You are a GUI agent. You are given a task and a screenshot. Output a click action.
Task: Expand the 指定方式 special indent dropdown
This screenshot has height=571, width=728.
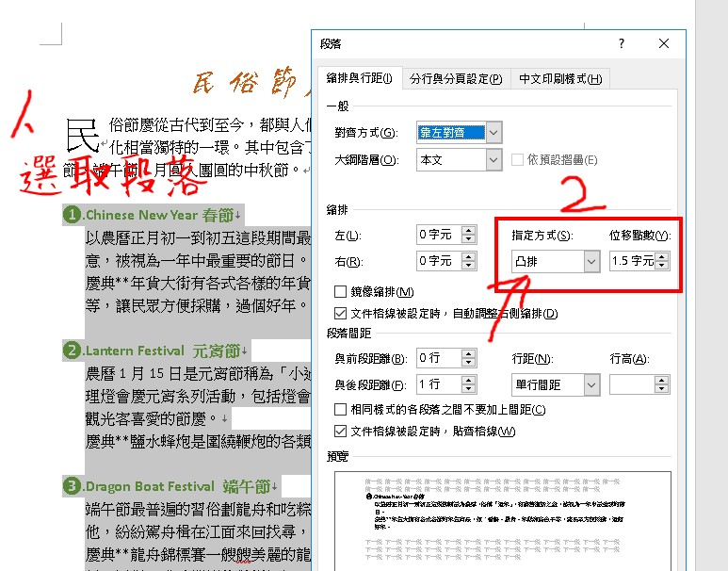591,261
